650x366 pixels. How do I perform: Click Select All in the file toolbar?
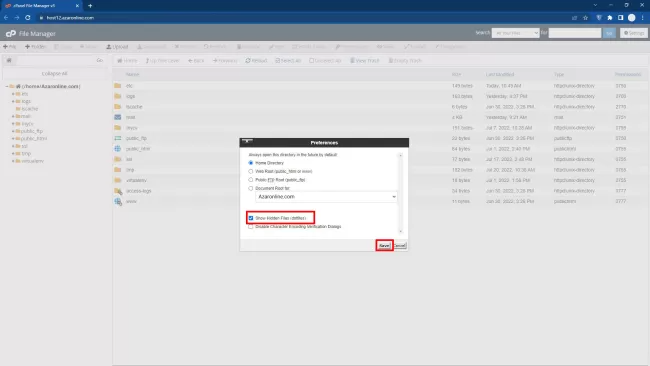click(288, 61)
